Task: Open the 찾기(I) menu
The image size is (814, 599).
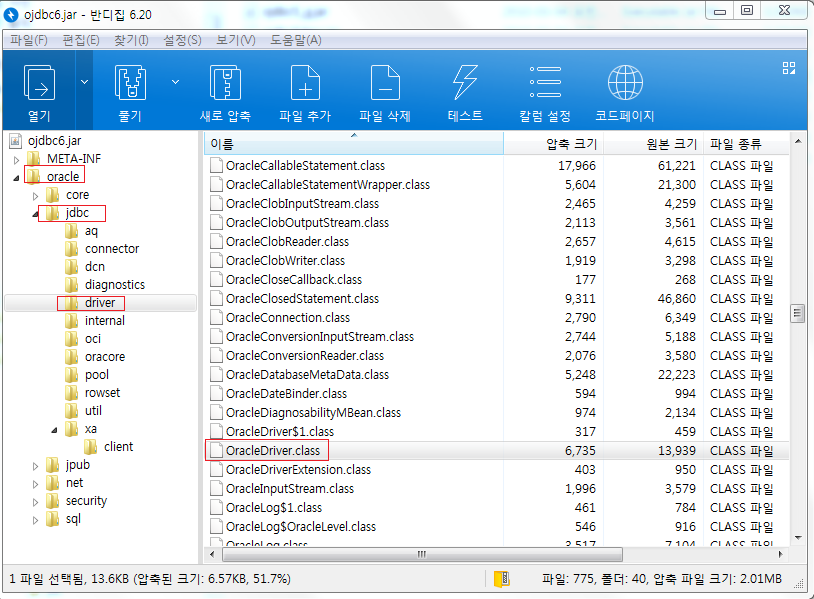Action: pyautogui.click(x=131, y=40)
